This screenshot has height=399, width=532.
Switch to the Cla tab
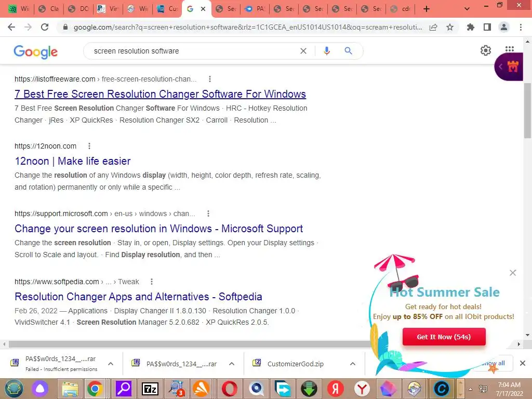pyautogui.click(x=49, y=9)
